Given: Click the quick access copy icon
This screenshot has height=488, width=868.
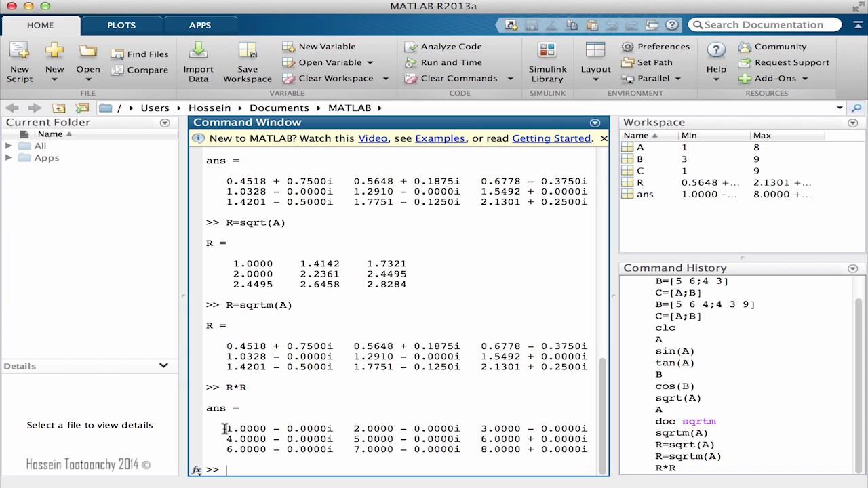Looking at the screenshot, I should coord(572,25).
